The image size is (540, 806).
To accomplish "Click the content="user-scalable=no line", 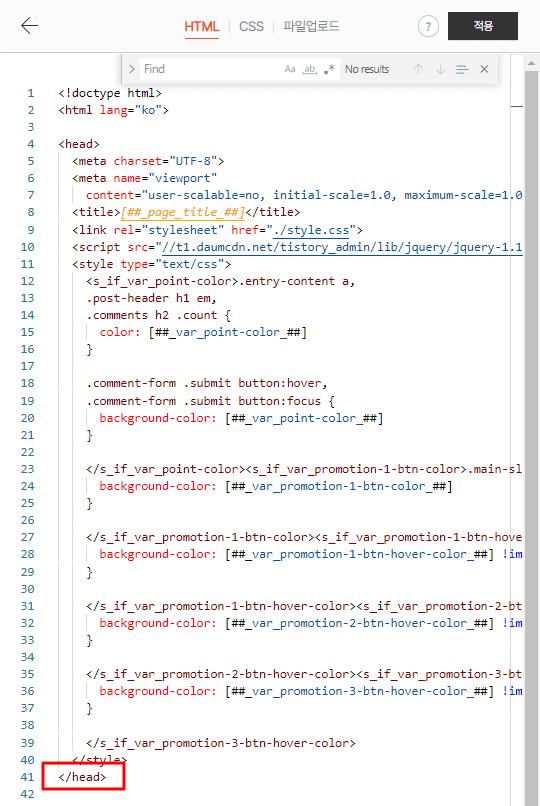I will point(304,195).
